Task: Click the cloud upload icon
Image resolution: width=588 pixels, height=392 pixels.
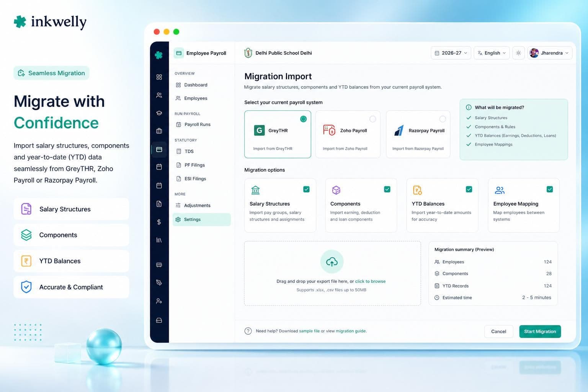Action: (332, 261)
